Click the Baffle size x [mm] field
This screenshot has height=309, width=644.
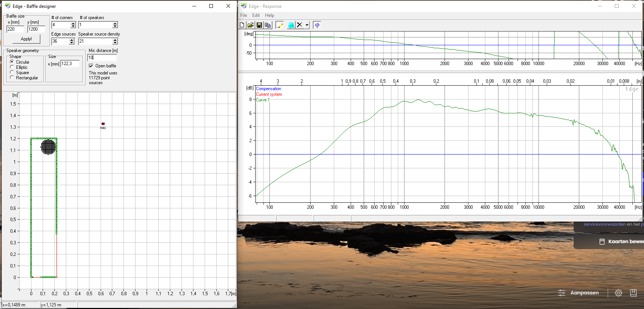15,29
